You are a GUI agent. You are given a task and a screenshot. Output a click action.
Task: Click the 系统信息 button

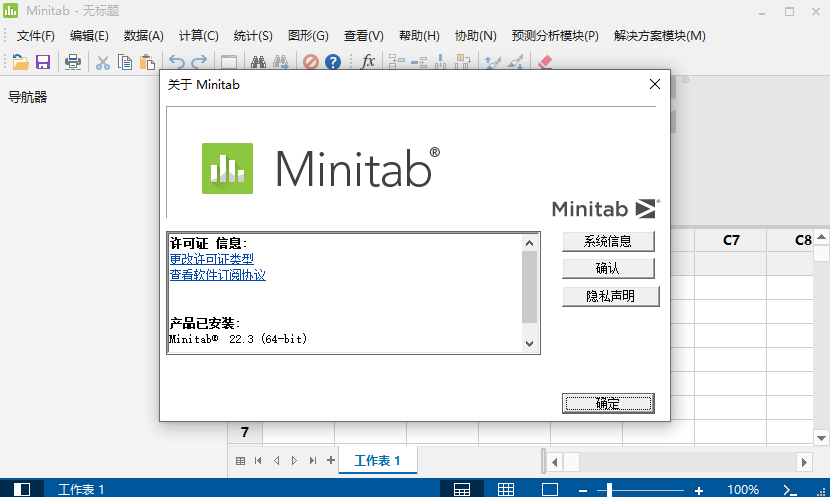[608, 241]
